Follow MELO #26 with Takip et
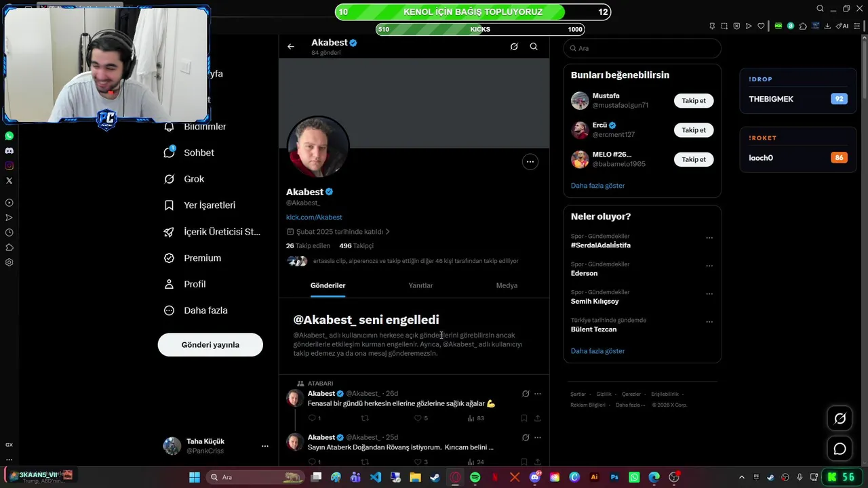The image size is (868, 488). [x=694, y=159]
